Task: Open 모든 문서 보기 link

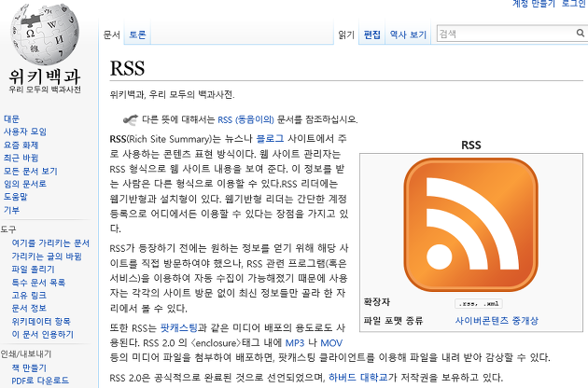Action: pyautogui.click(x=31, y=171)
